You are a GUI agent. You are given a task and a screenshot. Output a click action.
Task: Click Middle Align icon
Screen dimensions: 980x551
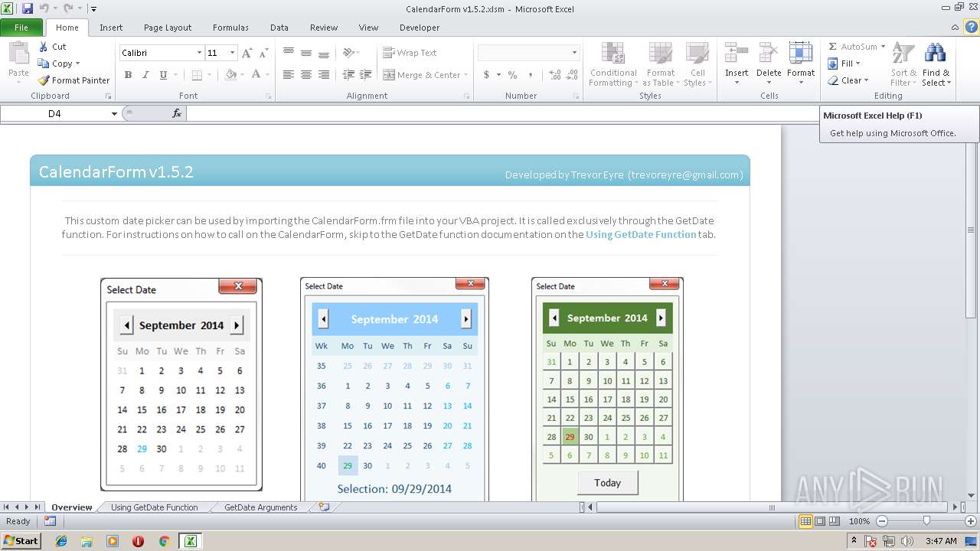point(306,53)
